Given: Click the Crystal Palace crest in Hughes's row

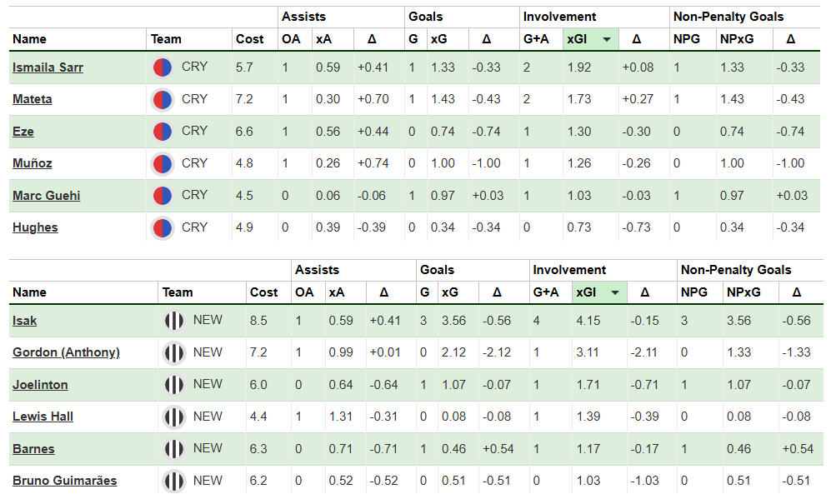Looking at the screenshot, I should click(163, 227).
